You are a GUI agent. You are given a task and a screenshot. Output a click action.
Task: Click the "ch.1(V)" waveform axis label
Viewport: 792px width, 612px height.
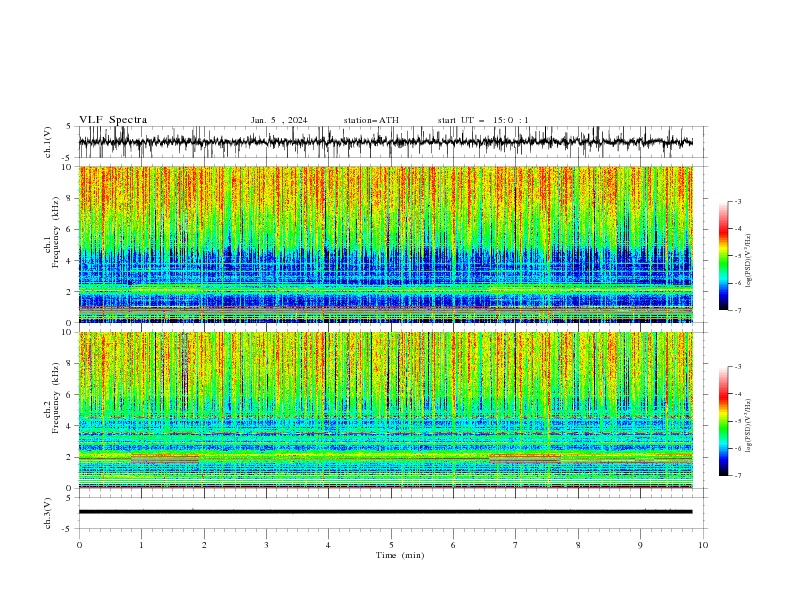pos(48,142)
